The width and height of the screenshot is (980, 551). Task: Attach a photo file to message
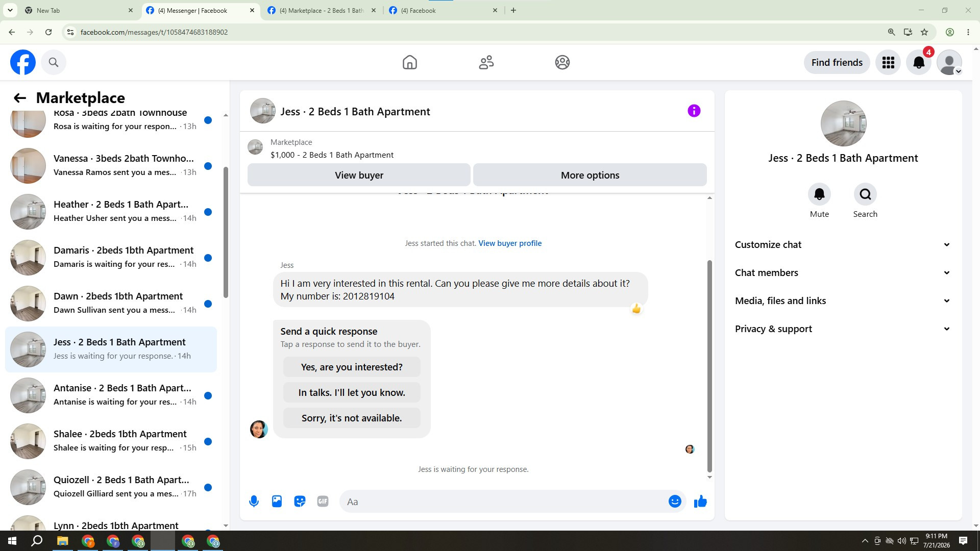pyautogui.click(x=277, y=502)
